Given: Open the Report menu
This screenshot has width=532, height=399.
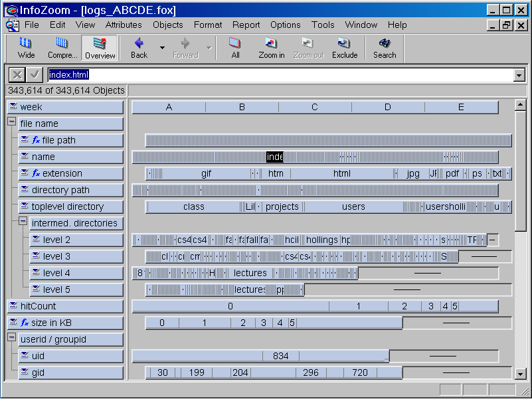Looking at the screenshot, I should [x=246, y=25].
